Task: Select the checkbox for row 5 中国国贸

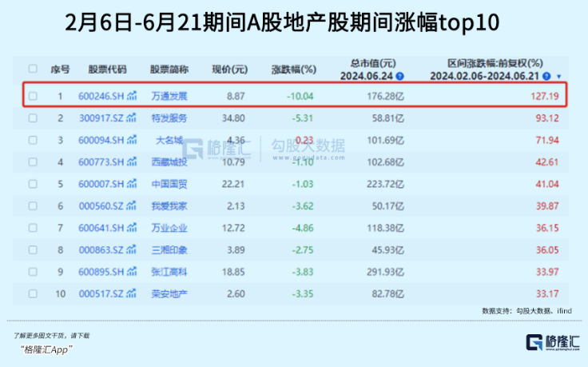Action: tap(33, 183)
